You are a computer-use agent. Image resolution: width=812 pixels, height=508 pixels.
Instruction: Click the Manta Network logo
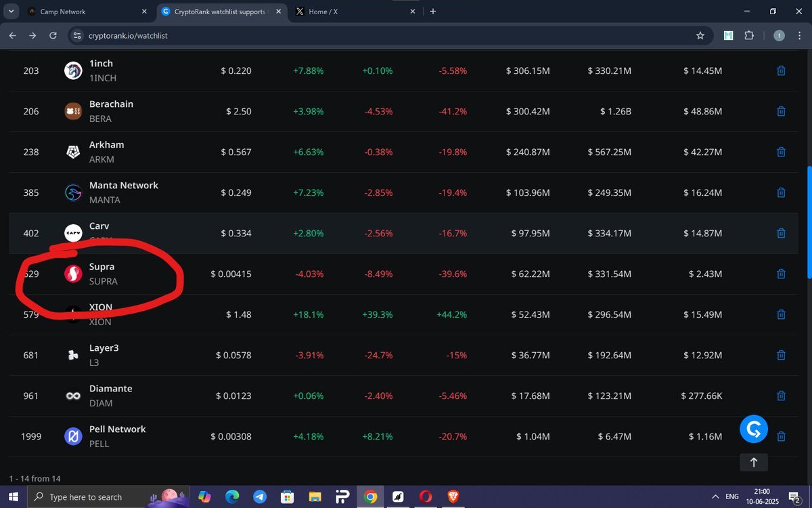(x=73, y=192)
